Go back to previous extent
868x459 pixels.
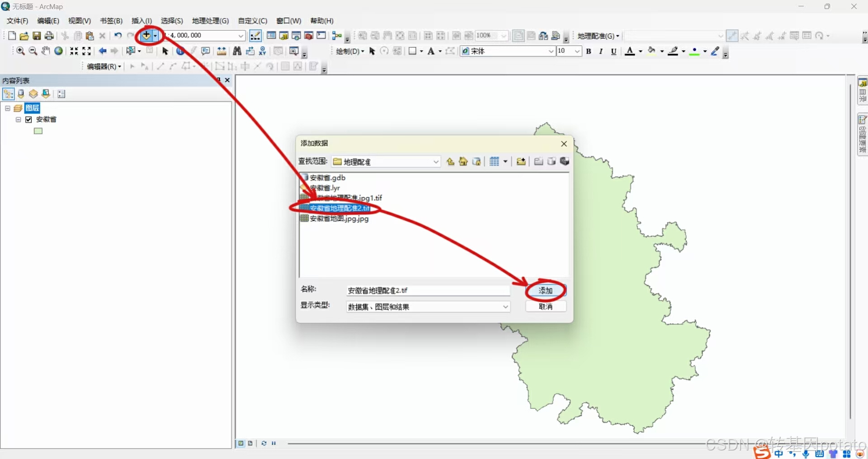(103, 51)
